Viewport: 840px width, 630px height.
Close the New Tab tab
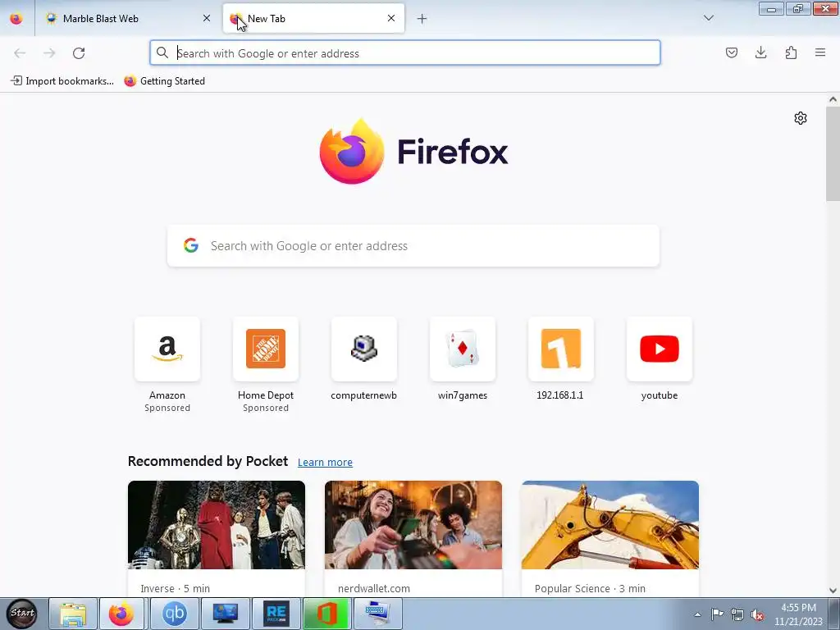pyautogui.click(x=391, y=18)
